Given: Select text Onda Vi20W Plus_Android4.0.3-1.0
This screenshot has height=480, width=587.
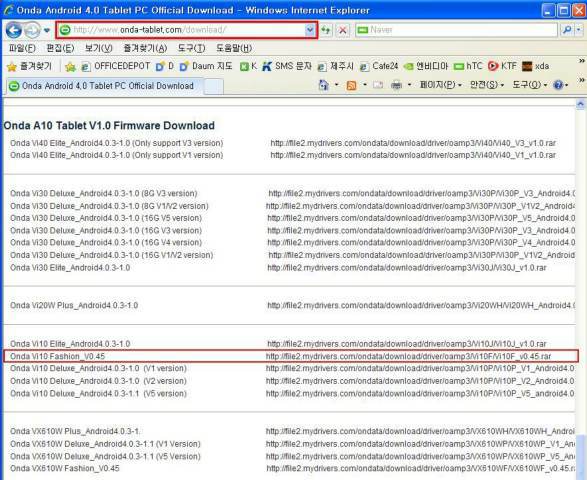Looking at the screenshot, I should pos(74,306).
